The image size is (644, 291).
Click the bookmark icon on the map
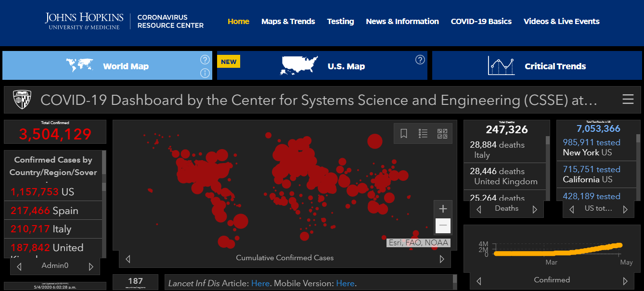tap(404, 134)
